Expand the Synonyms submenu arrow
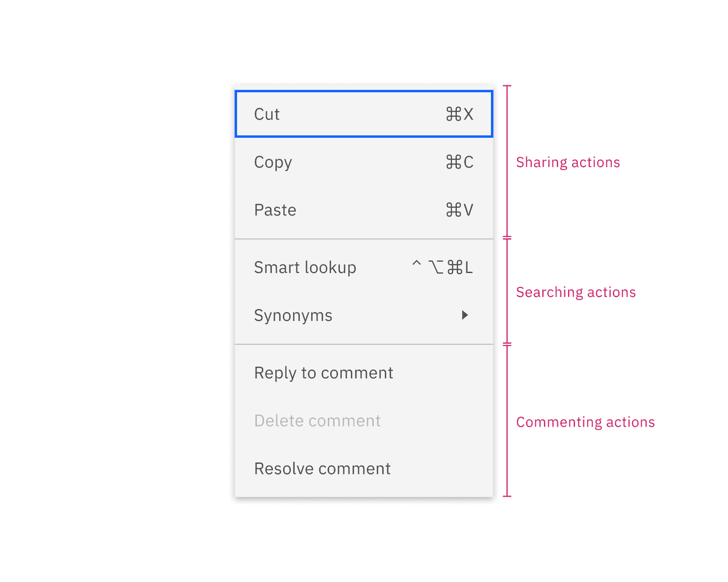This screenshot has width=728, height=582. 465,315
